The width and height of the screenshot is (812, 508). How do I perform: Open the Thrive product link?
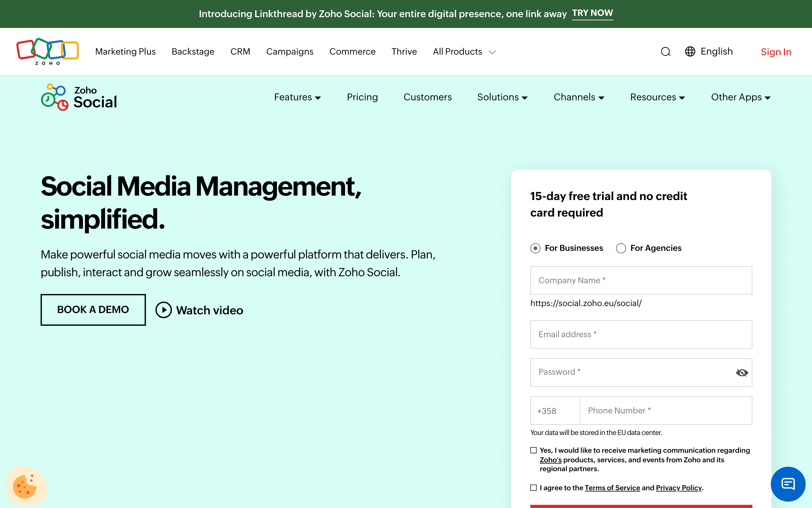tap(404, 52)
